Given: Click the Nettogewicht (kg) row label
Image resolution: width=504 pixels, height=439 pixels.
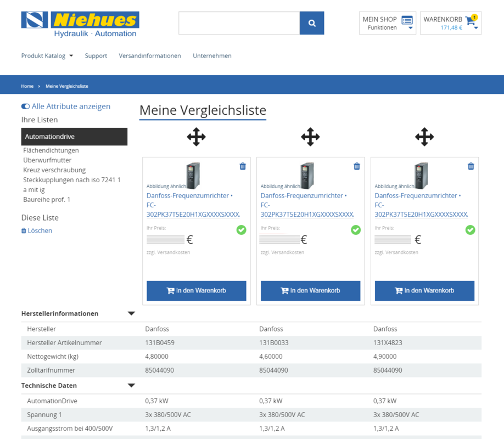Looking at the screenshot, I should point(53,357).
